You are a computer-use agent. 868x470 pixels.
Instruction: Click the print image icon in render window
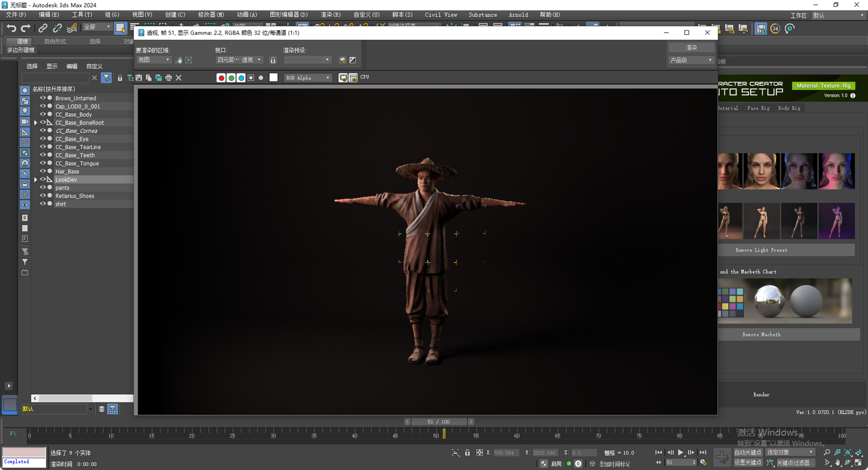point(168,77)
